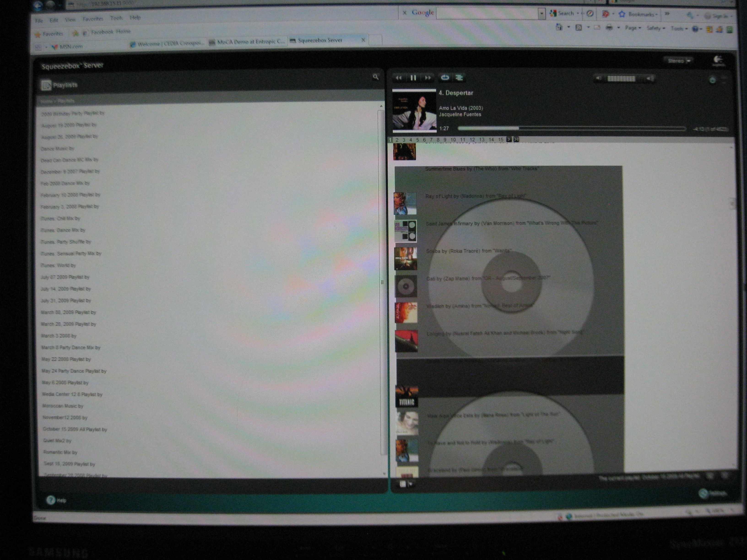Toggle repeat mode icon
This screenshot has height=560, width=747.
tap(445, 78)
